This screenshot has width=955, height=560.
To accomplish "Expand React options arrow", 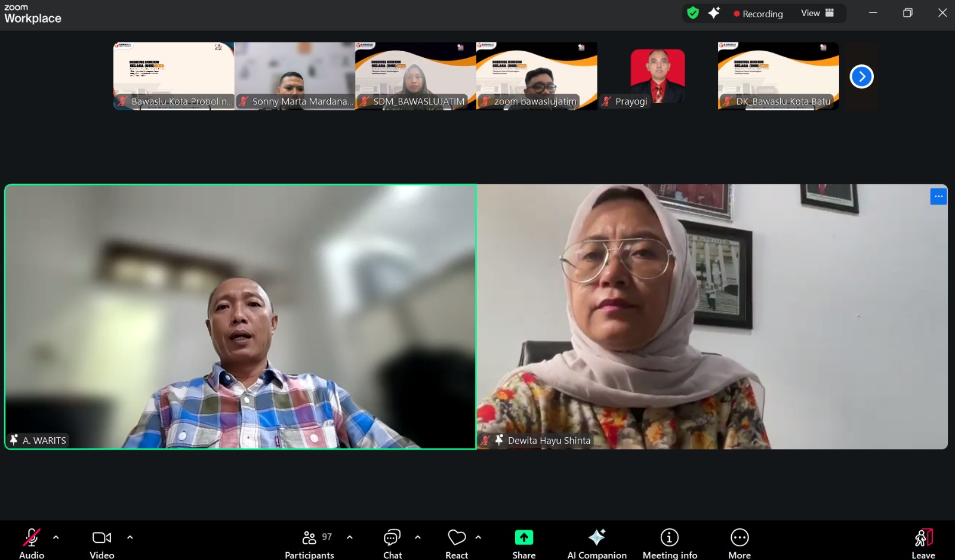I will pos(478,537).
